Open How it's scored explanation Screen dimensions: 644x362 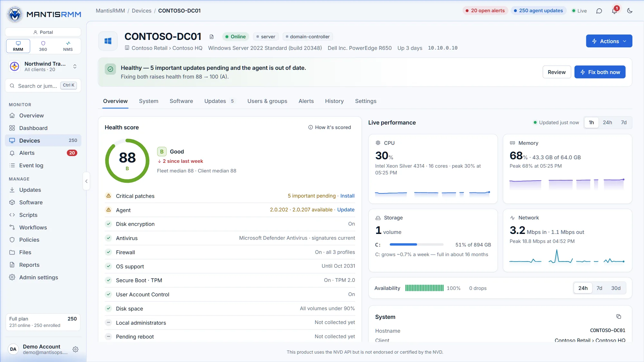click(330, 127)
